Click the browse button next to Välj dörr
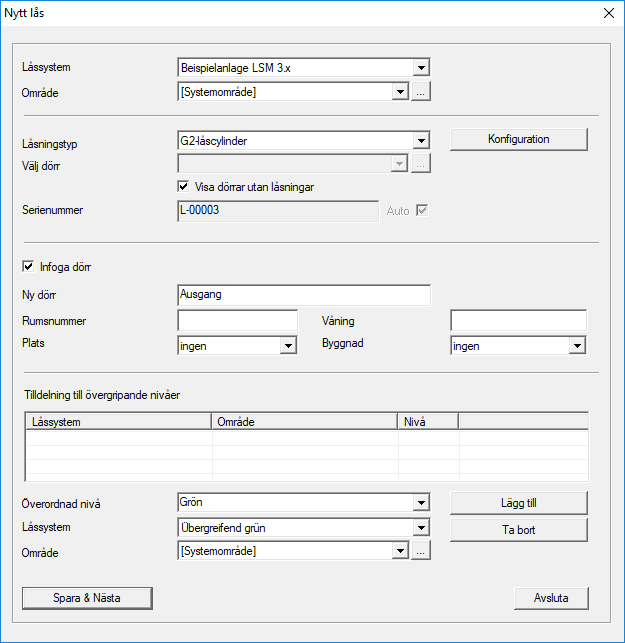The height and width of the screenshot is (643, 625). pos(421,164)
